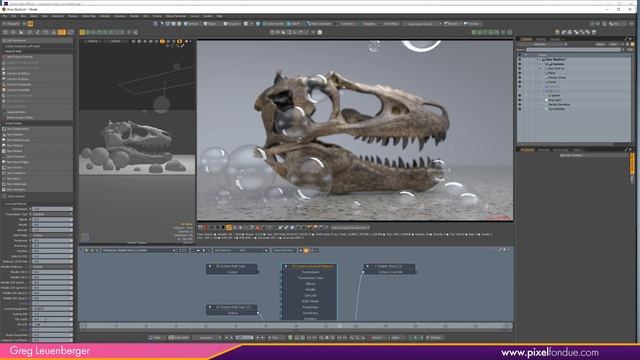The width and height of the screenshot is (640, 360).
Task: Click the red circular icon in Octane render toolbar
Action: (x=206, y=227)
